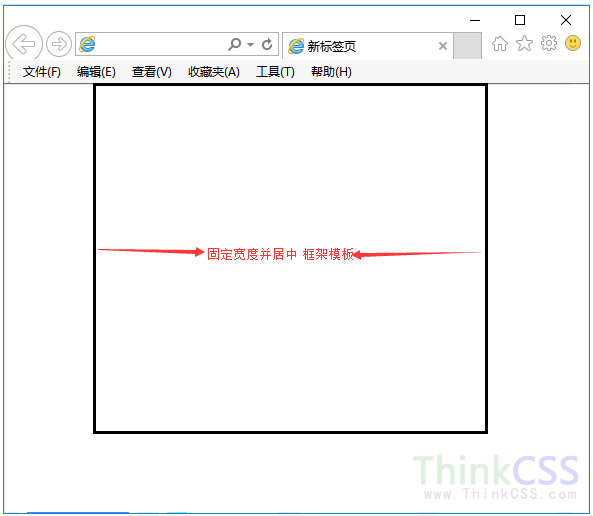The width and height of the screenshot is (593, 516).
Task: Click inside the address bar input field
Action: pyautogui.click(x=161, y=45)
